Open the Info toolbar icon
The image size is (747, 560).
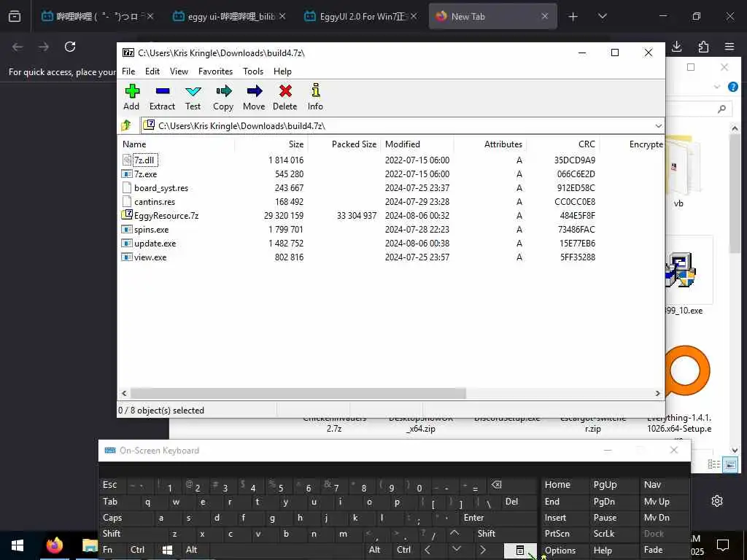[315, 90]
